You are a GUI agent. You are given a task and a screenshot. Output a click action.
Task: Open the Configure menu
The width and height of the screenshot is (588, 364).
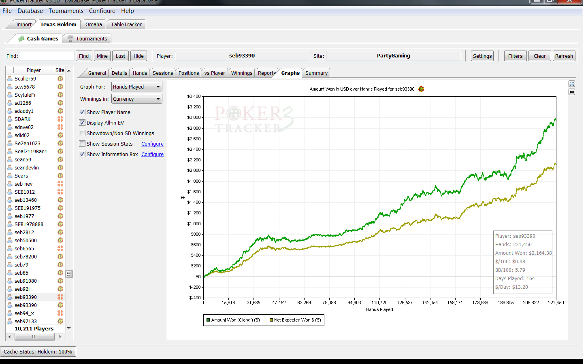(102, 11)
